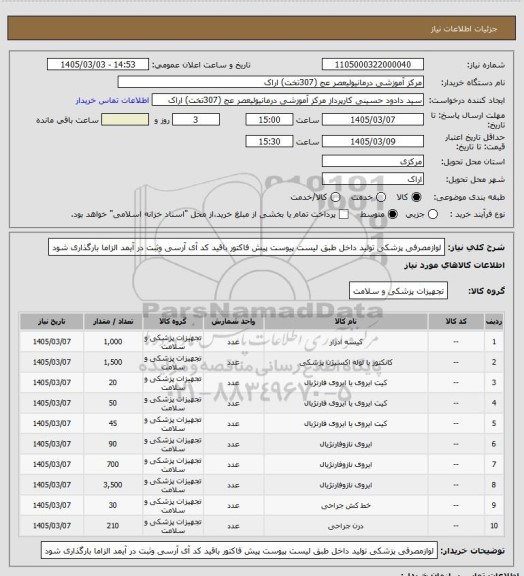The image size is (524, 576).
Task: Open the اطلاعات تماس خریدار link
Action: tap(112, 100)
